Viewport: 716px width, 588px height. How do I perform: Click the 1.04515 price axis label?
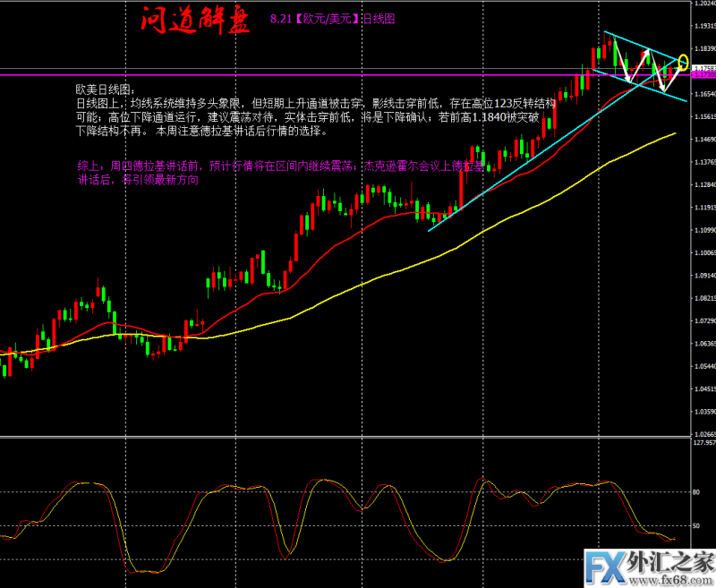point(704,389)
